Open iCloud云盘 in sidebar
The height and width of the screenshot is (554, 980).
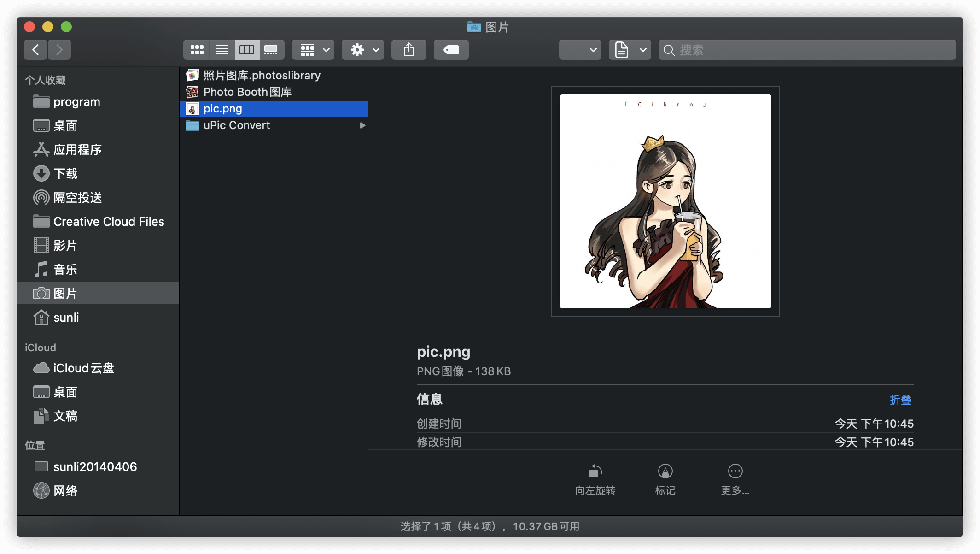[98, 368]
